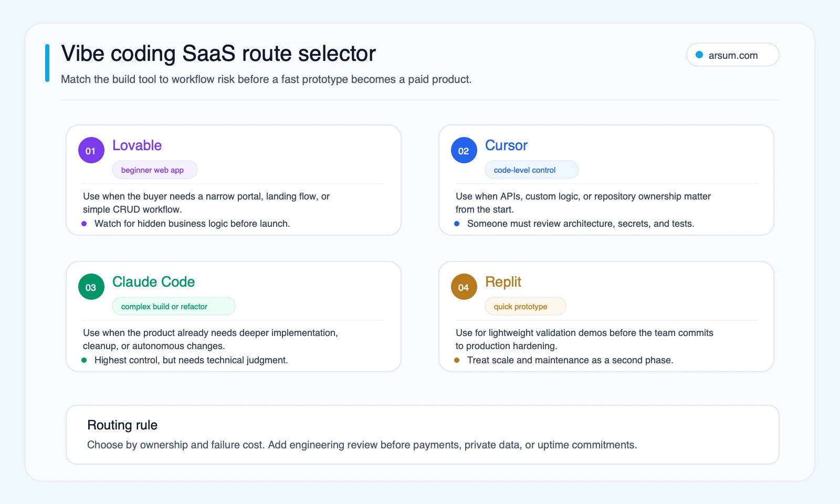The height and width of the screenshot is (504, 840).
Task: Click the amber 04 number badge
Action: tap(464, 287)
